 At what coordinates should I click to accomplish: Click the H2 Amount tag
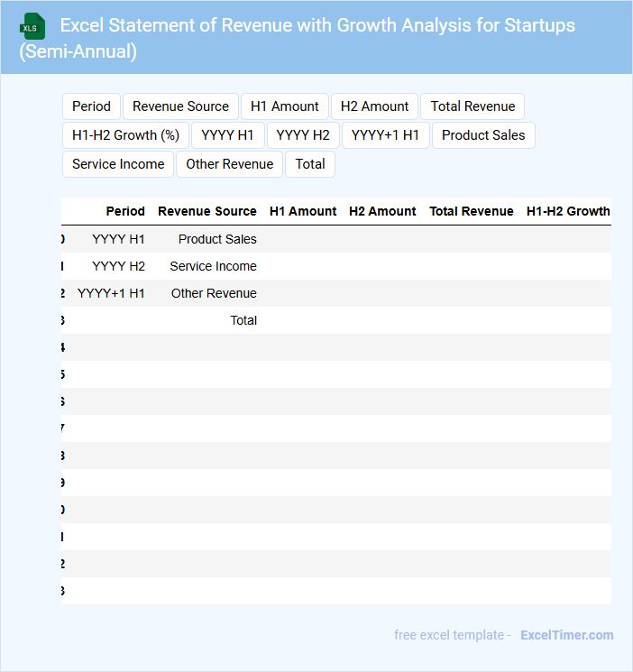(374, 106)
